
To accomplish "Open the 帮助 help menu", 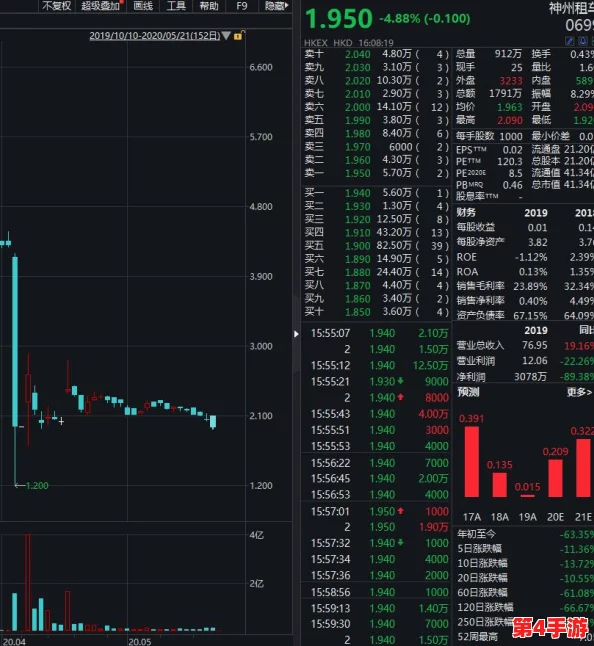I will 209,6.
